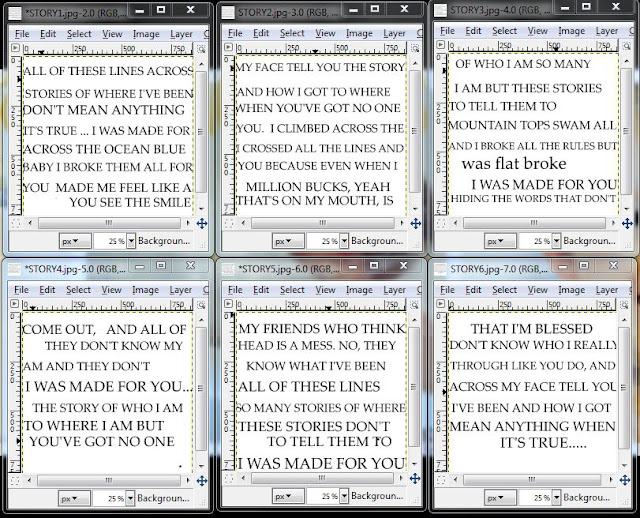Click scroll right arrow in STORY5 window

401,478
